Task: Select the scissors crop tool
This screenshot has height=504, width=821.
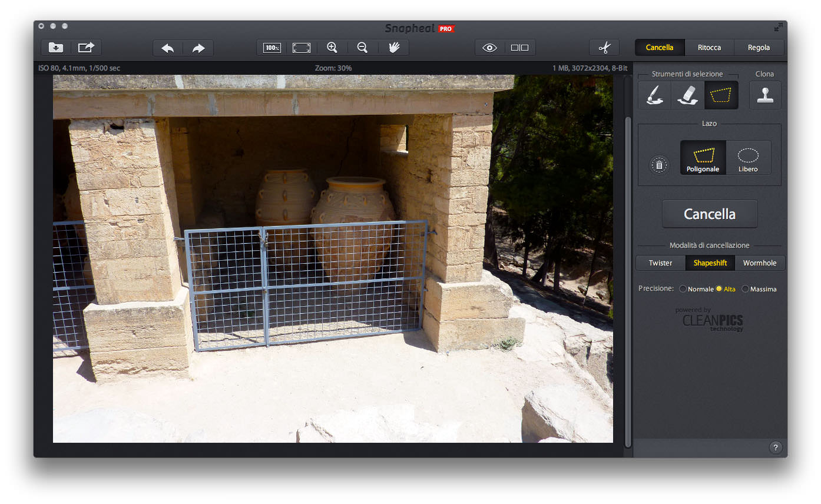Action: tap(604, 48)
